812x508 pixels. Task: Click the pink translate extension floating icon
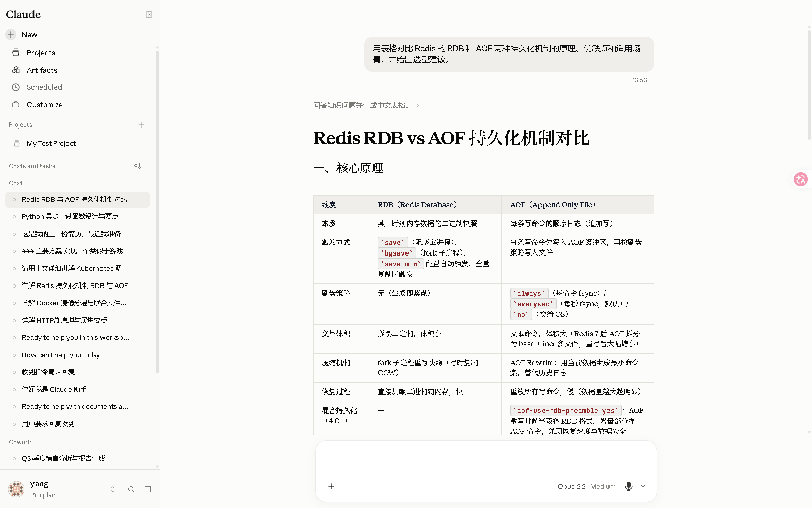tap(801, 179)
